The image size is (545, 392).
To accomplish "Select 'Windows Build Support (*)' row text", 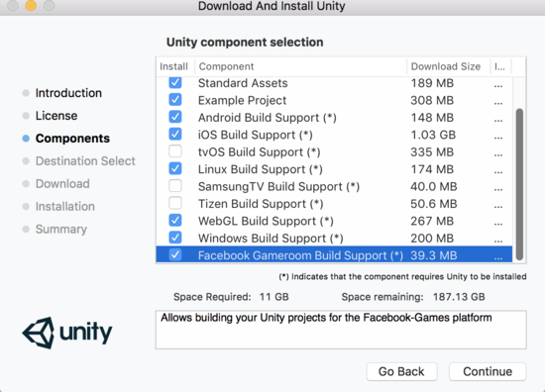I will (271, 239).
